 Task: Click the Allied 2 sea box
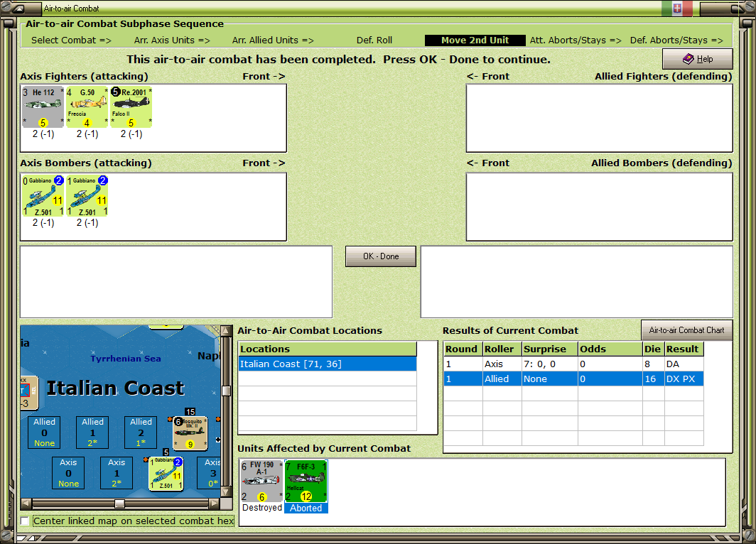click(141, 433)
